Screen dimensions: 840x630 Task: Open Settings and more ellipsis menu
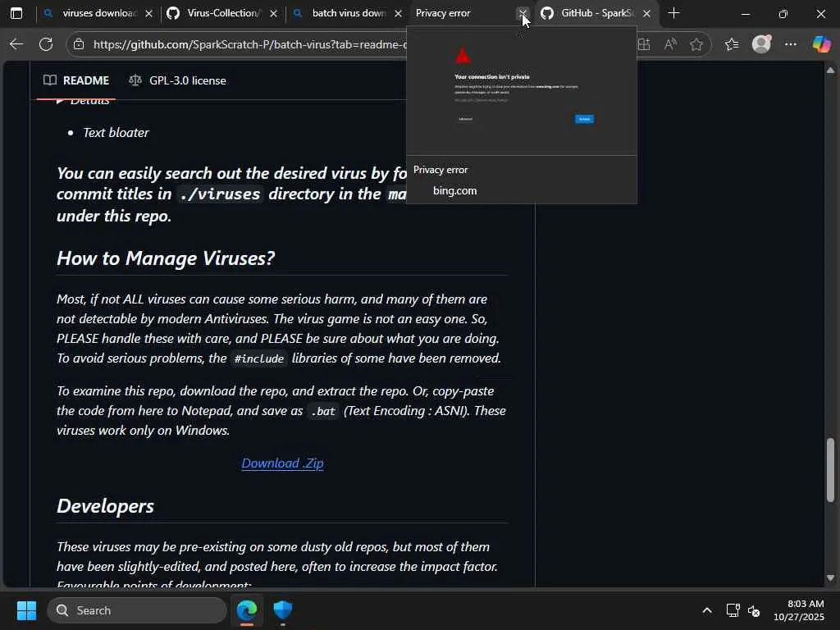[791, 44]
